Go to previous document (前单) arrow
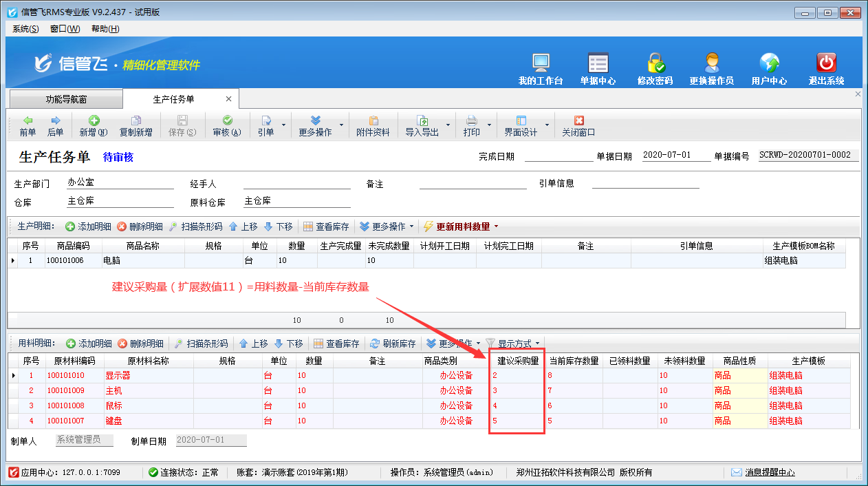Image resolution: width=868 pixels, height=486 pixels. point(28,125)
